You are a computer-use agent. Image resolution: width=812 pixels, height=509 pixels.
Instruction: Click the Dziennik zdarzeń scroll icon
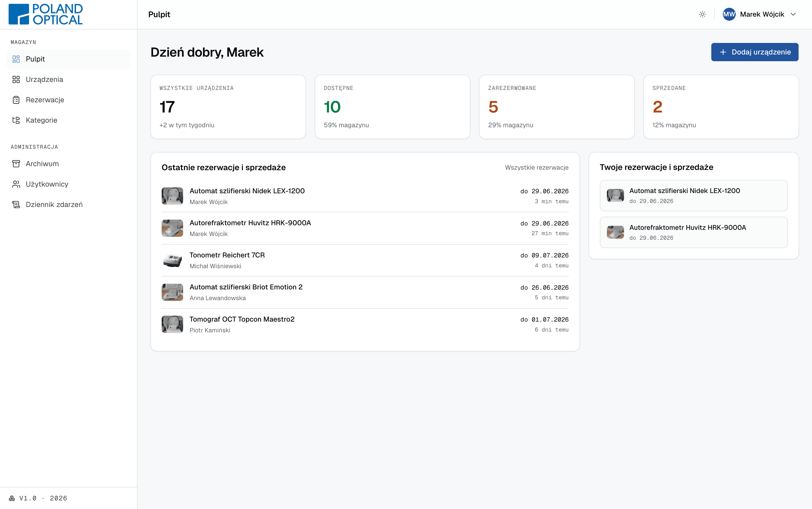coord(16,204)
